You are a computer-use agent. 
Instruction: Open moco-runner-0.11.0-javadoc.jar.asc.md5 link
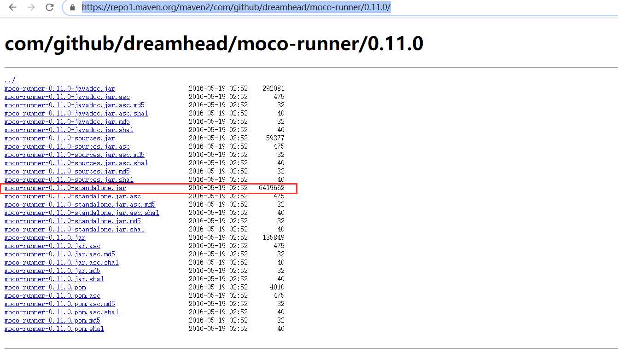pyautogui.click(x=75, y=105)
